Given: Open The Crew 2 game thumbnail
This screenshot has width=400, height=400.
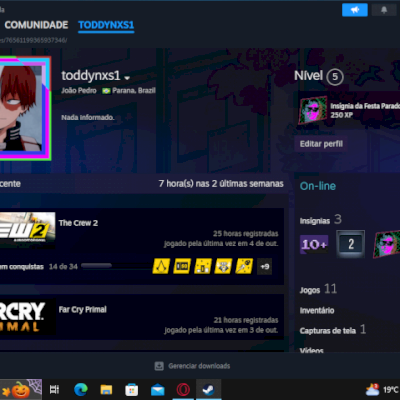Looking at the screenshot, I should pos(27,230).
